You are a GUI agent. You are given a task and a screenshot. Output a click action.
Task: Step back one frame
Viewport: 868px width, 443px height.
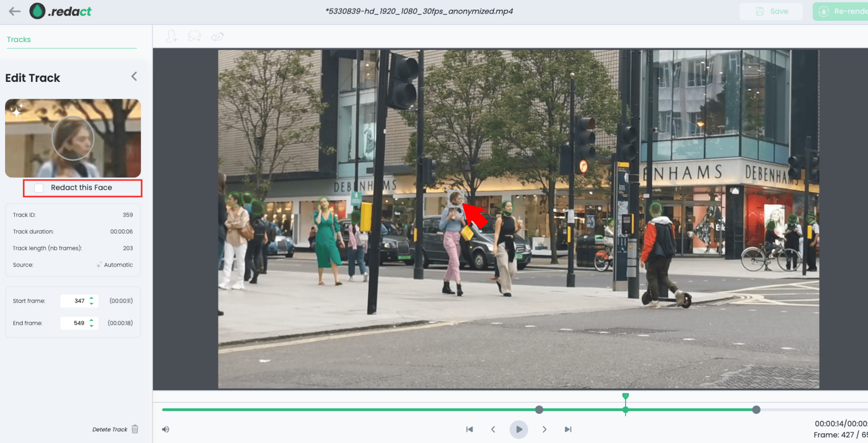(x=493, y=429)
